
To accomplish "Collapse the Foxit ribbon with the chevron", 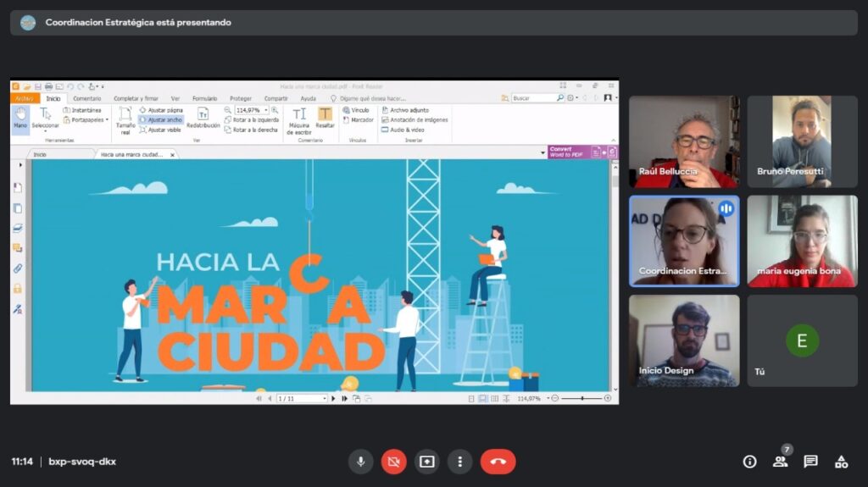I will (x=613, y=141).
